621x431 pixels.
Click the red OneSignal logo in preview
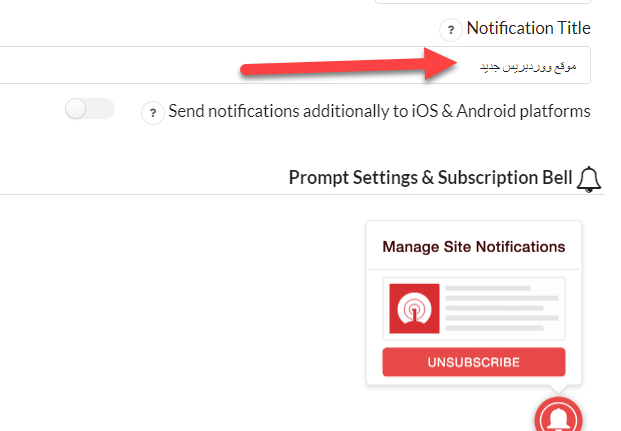point(413,310)
